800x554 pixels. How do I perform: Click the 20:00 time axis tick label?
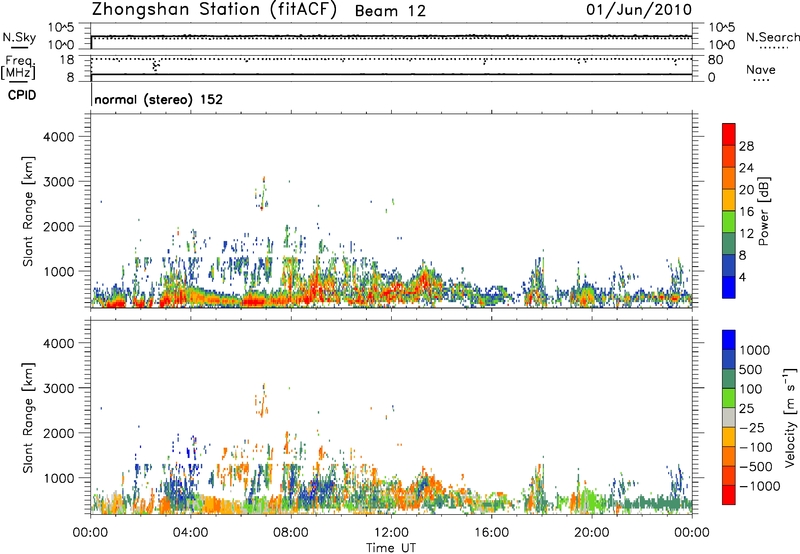[x=591, y=533]
